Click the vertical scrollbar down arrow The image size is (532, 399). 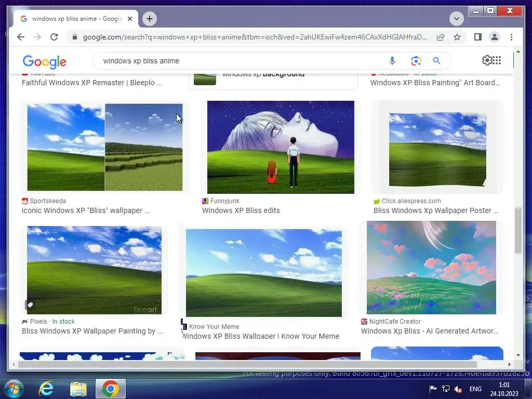tap(518, 355)
